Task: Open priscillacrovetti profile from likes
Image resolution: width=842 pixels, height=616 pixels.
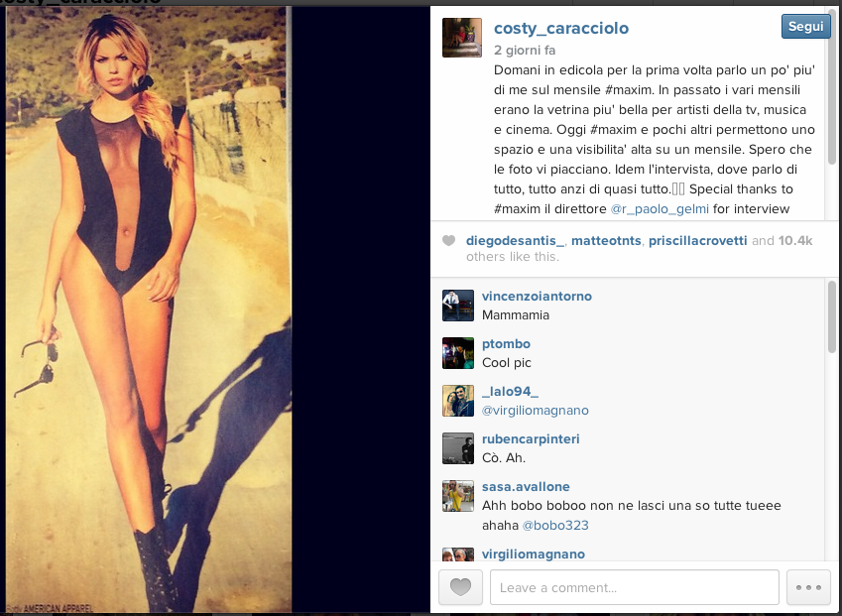Action: tap(697, 241)
